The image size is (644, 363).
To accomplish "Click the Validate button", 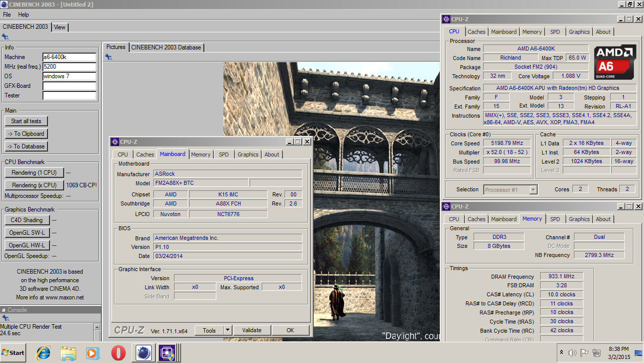I will (x=252, y=331).
